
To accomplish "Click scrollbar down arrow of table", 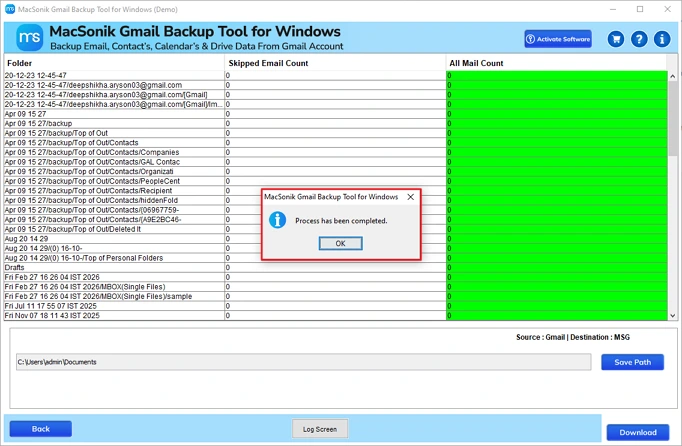I will [673, 315].
